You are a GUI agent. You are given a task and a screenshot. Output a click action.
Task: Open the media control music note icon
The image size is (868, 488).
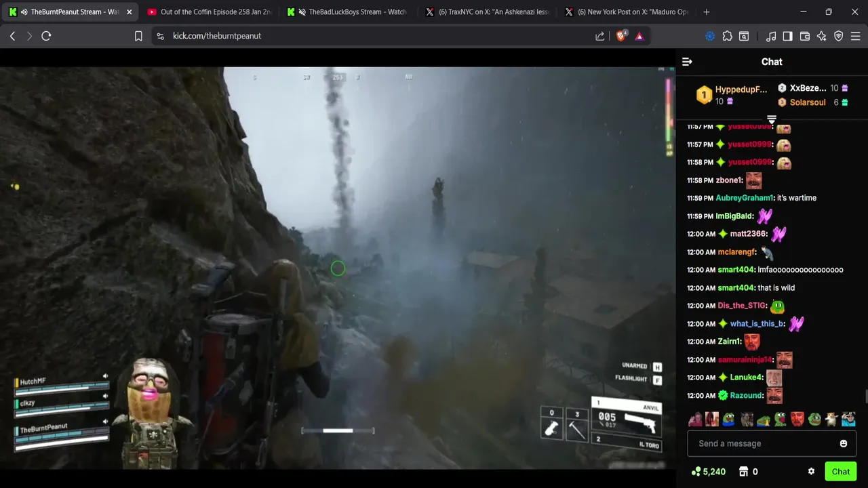click(771, 36)
